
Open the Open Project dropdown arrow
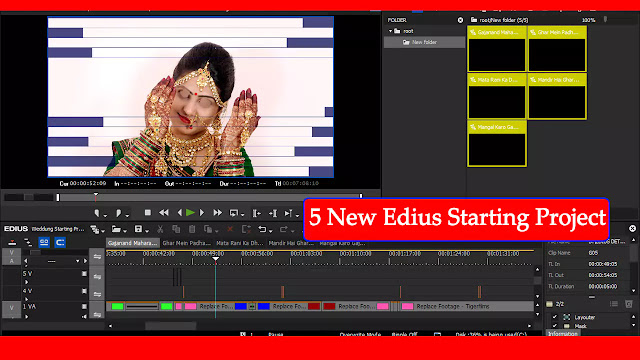click(125, 231)
